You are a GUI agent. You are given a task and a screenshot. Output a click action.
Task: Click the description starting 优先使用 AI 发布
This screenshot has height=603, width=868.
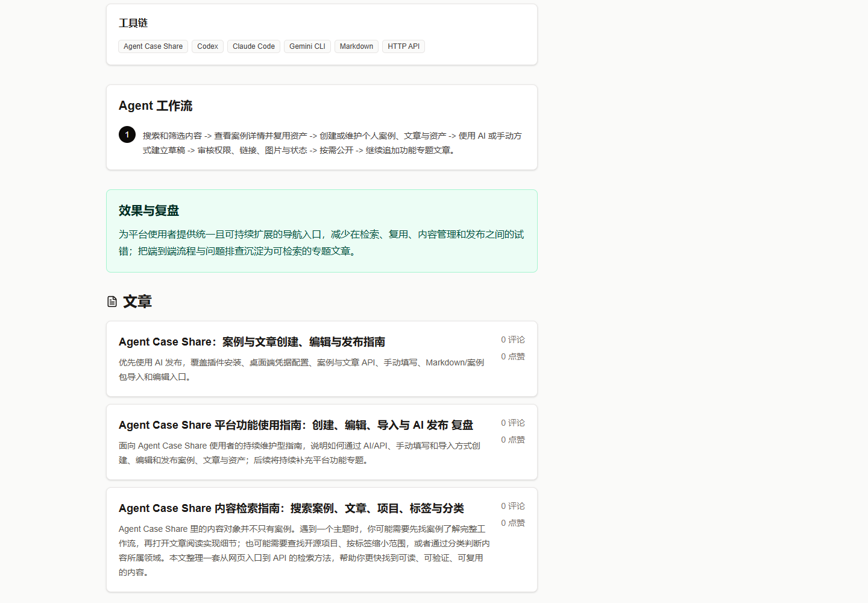click(x=301, y=370)
